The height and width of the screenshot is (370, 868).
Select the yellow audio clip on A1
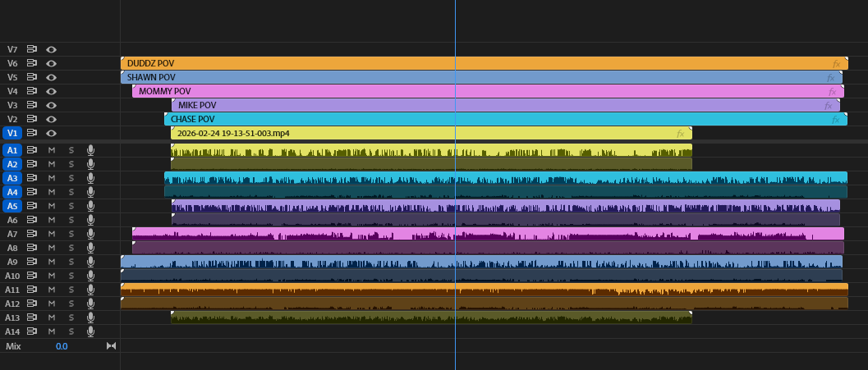[x=431, y=150]
